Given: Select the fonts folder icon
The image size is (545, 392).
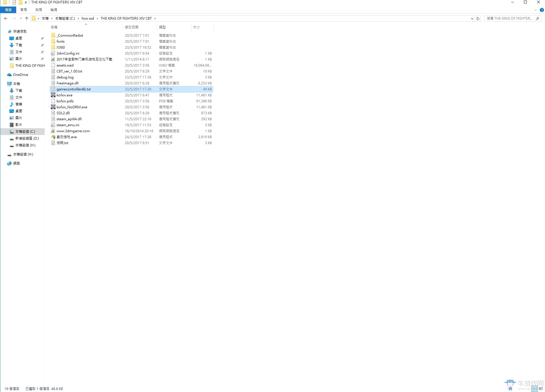Looking at the screenshot, I should (x=53, y=42).
